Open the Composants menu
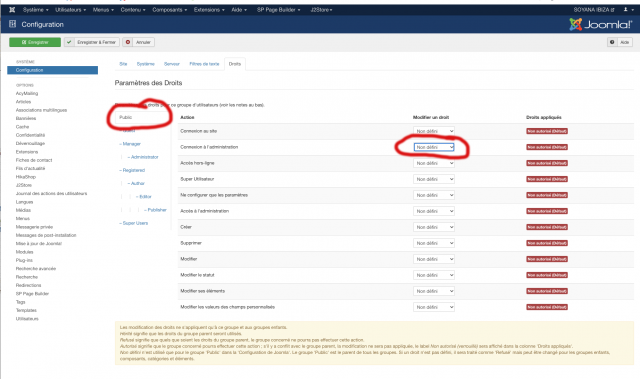 coord(170,9)
